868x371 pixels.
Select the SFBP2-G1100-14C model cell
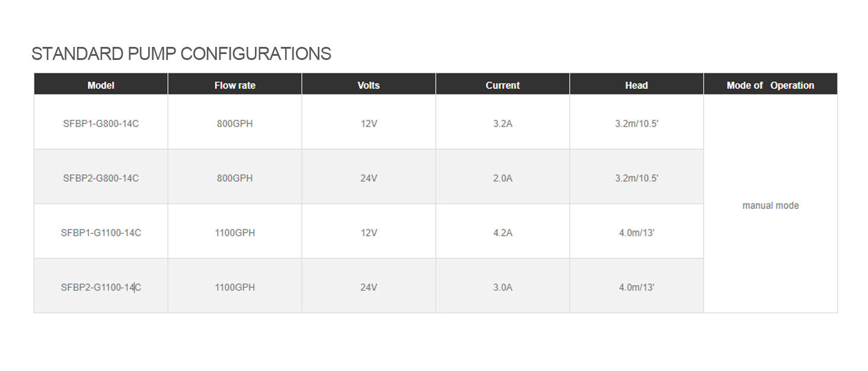tap(101, 287)
